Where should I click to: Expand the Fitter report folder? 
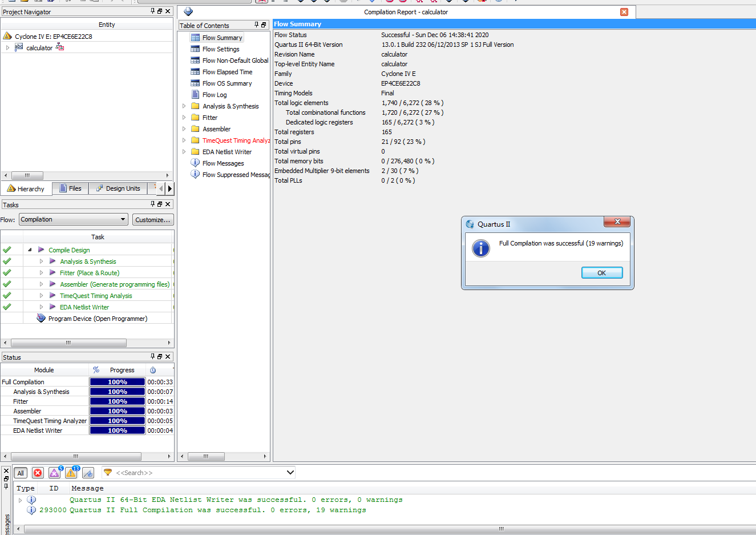coord(184,118)
